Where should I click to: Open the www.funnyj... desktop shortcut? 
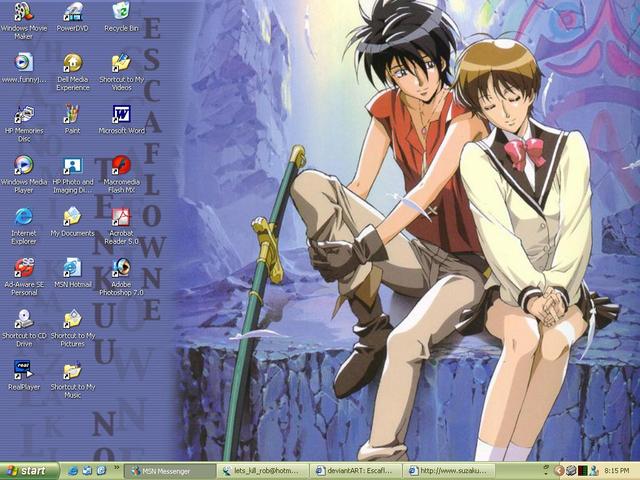coord(24,68)
